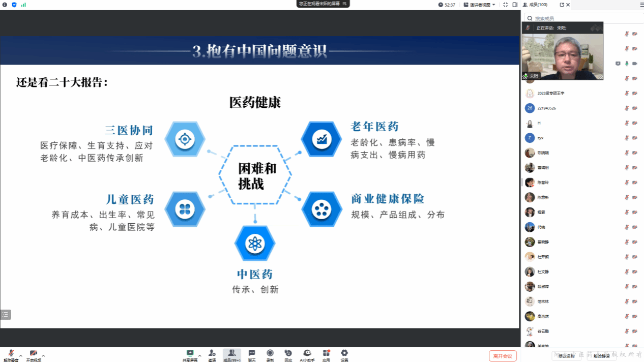Click the meeting info icon

point(5,5)
